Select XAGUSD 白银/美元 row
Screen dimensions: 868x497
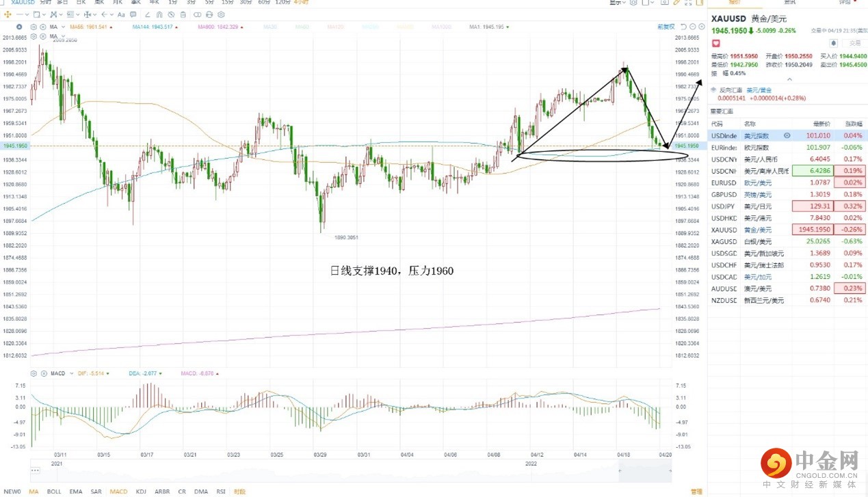[788, 241]
